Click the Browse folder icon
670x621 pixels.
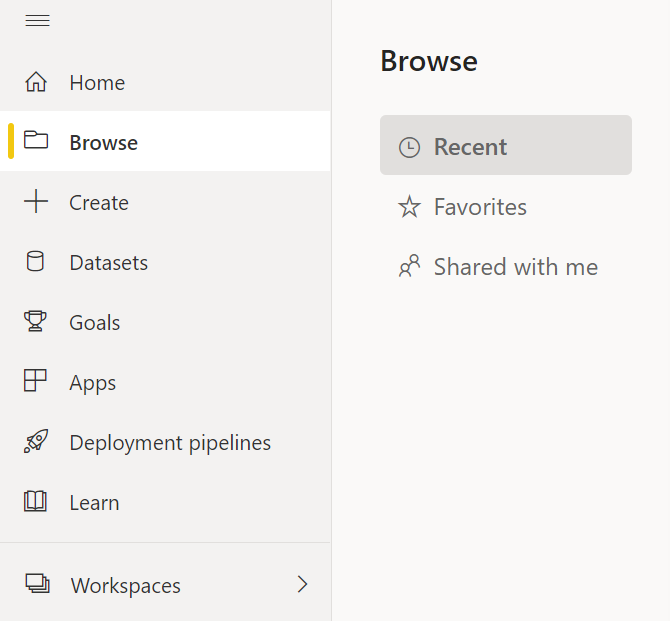[x=36, y=140]
